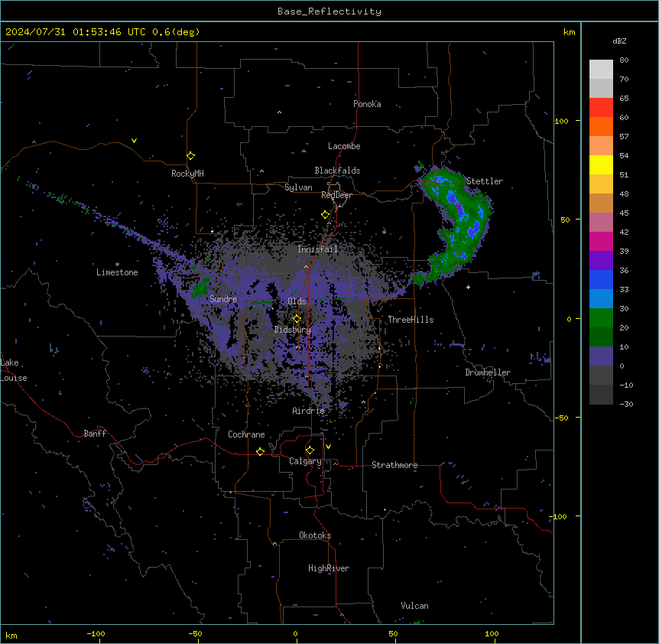Click the -50 tick on the right vertical axis
The height and width of the screenshot is (644, 659).
pyautogui.click(x=561, y=418)
